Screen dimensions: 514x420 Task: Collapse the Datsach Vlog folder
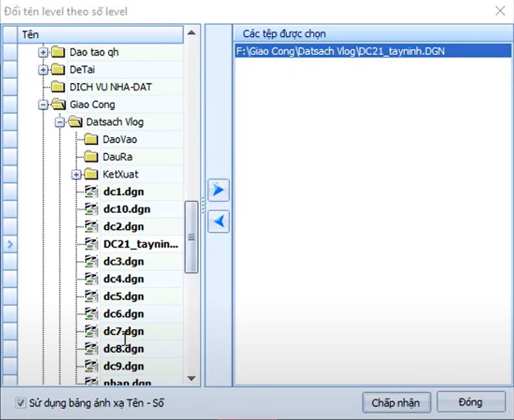(x=60, y=122)
